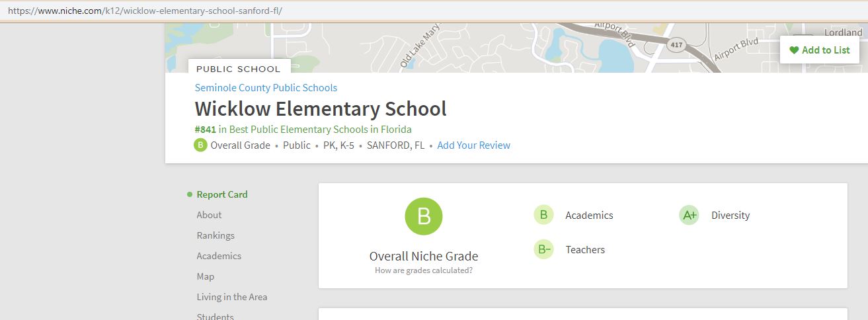
Task: Open the Add Your Review link
Action: coord(474,145)
